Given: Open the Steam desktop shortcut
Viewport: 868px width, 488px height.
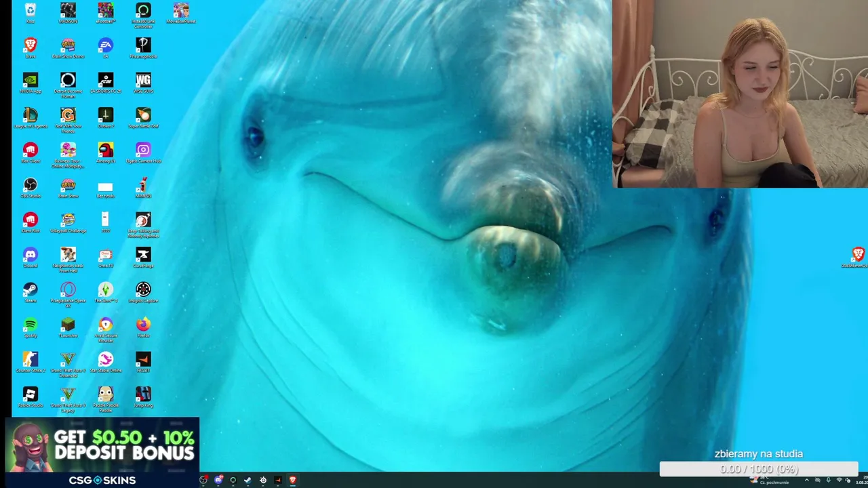Looking at the screenshot, I should coord(30,292).
